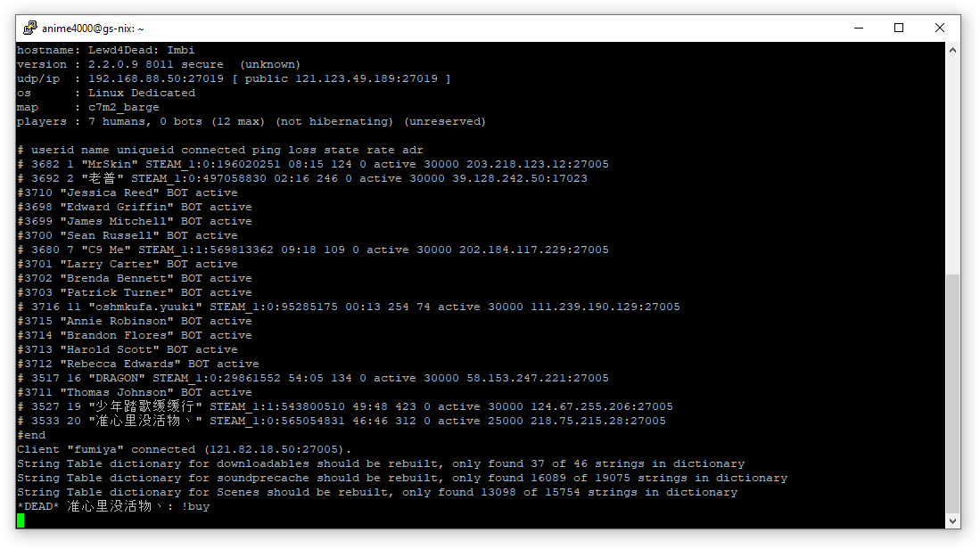Click the address '202.184.117.229:27005'

[534, 250]
